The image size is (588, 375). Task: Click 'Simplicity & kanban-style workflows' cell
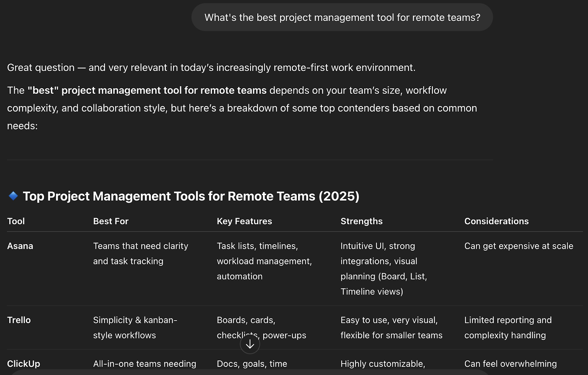(x=135, y=328)
